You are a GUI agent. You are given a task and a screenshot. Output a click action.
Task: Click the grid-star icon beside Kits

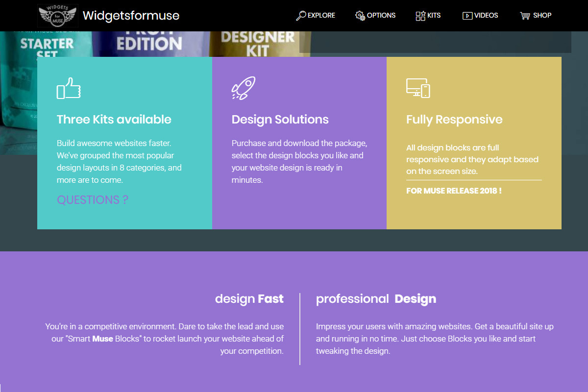420,16
